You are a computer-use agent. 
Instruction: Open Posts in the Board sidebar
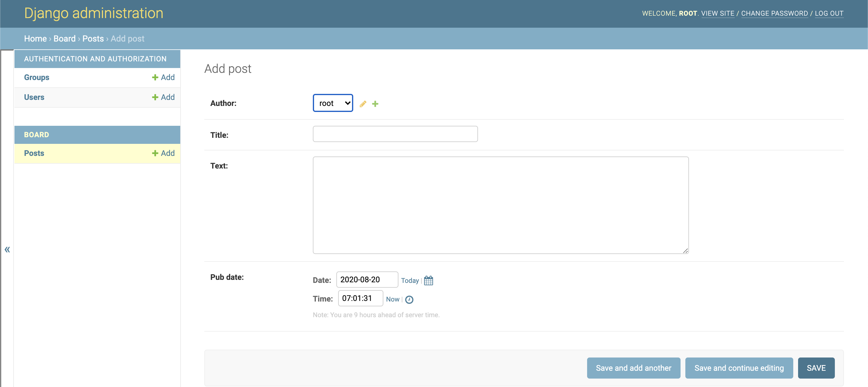pos(34,153)
